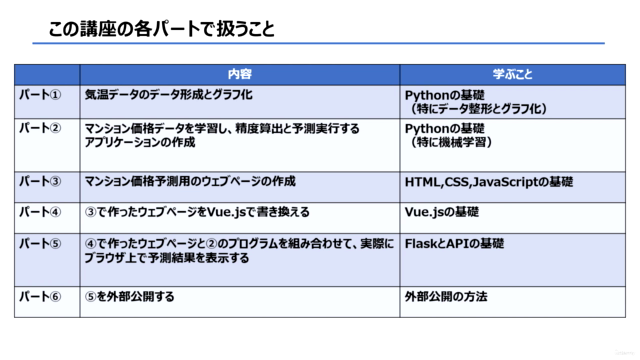This screenshot has width=640, height=360.
Task: Click the 学ぶこと column header
Action: [513, 74]
